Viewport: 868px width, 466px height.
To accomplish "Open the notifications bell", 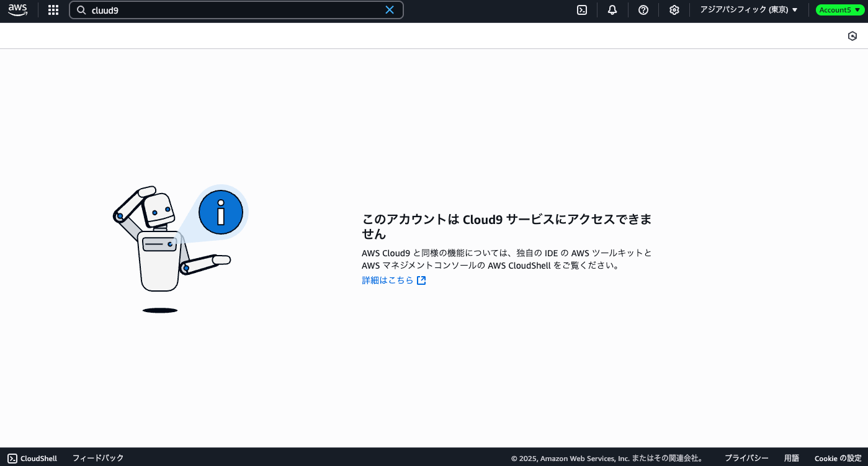I will point(612,10).
